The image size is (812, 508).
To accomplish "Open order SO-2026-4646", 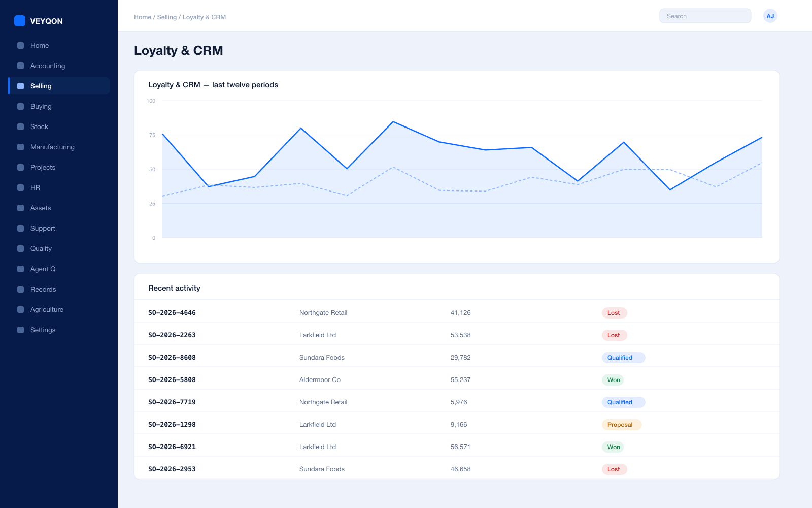I will pos(172,313).
